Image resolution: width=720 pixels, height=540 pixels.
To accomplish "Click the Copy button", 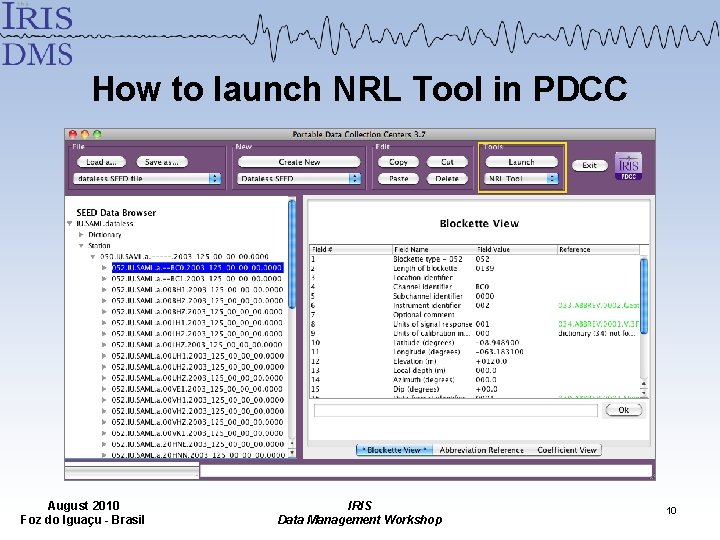I will 398,162.
